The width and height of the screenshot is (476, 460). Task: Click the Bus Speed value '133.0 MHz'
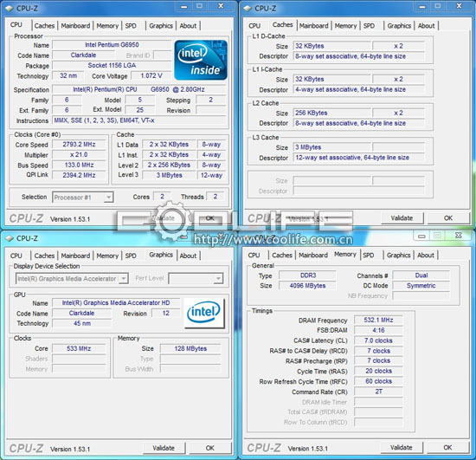79,165
